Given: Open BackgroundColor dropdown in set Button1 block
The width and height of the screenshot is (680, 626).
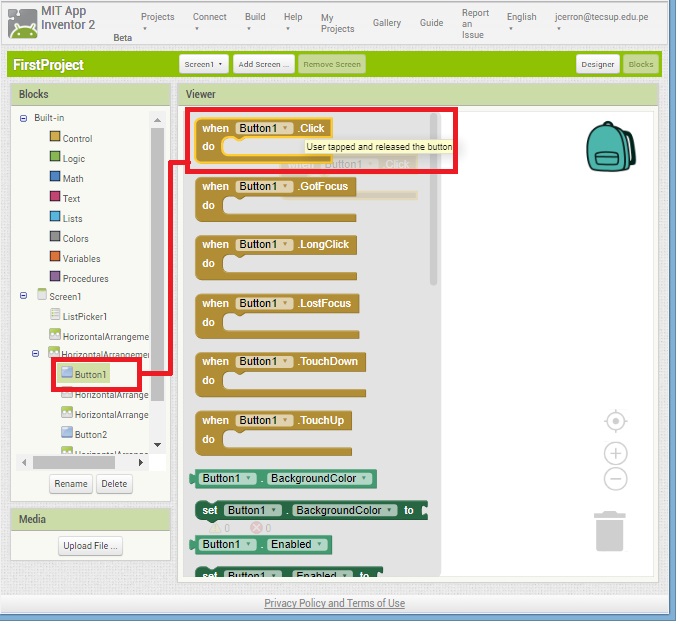Looking at the screenshot, I should [x=345, y=511].
